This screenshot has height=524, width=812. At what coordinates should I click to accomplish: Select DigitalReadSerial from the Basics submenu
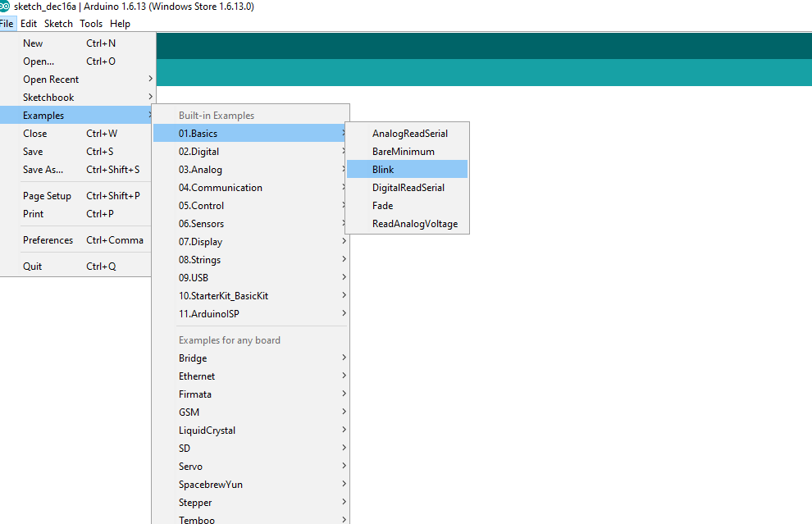pos(408,188)
